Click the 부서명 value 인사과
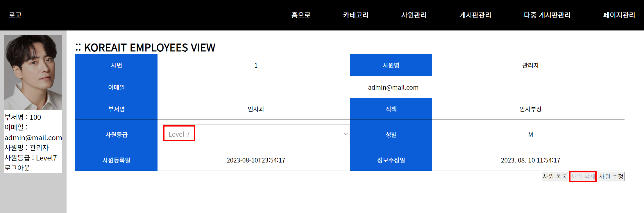644x213 pixels. [256, 109]
